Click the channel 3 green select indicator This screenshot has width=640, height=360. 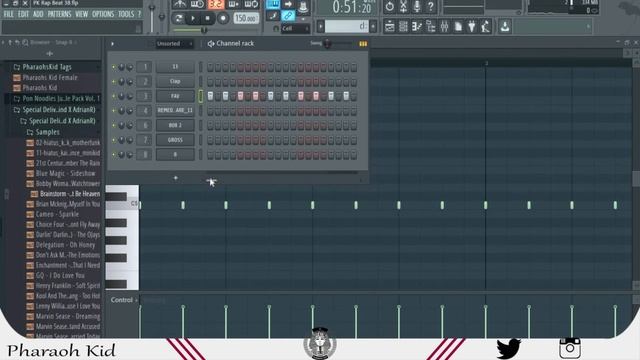pos(200,96)
